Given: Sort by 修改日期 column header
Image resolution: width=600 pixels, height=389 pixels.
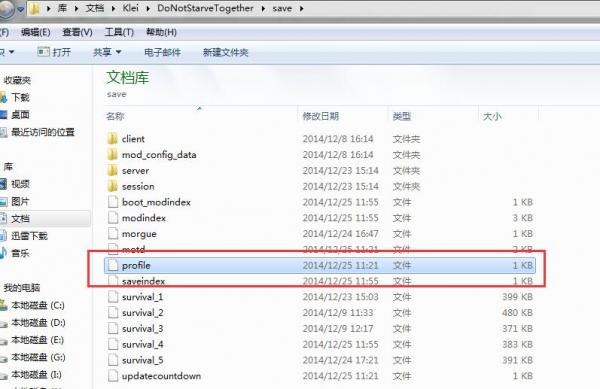Looking at the screenshot, I should 321,116.
